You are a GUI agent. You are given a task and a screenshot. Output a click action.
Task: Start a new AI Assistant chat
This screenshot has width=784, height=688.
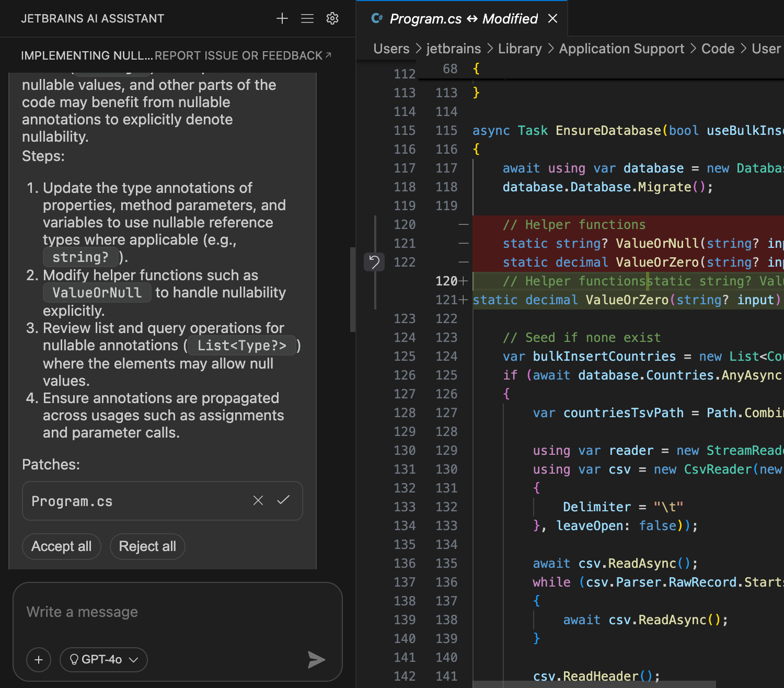282,18
